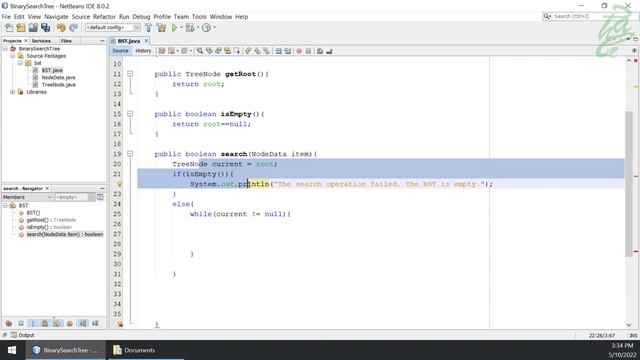Screen dimensions: 640x360
Task: Expand the Libraries node
Action: click(x=13, y=92)
